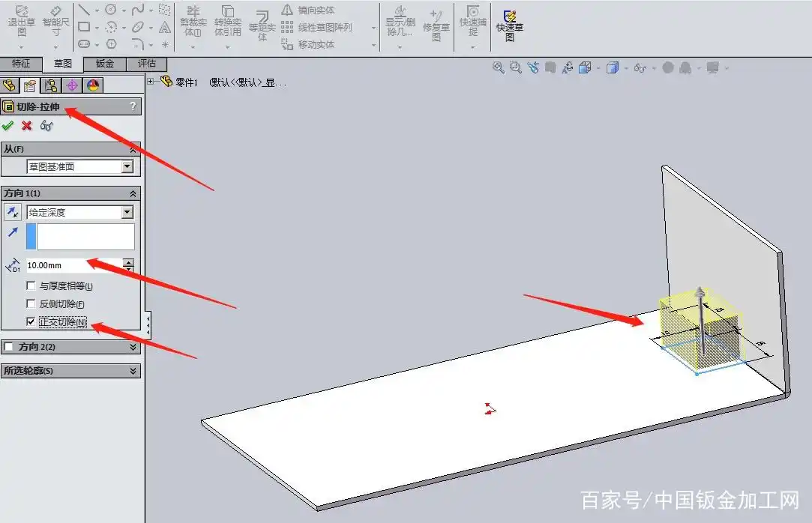Switch to the 评估 (Evaluate) tab
Screen dimensions: 812x523
click(x=146, y=64)
